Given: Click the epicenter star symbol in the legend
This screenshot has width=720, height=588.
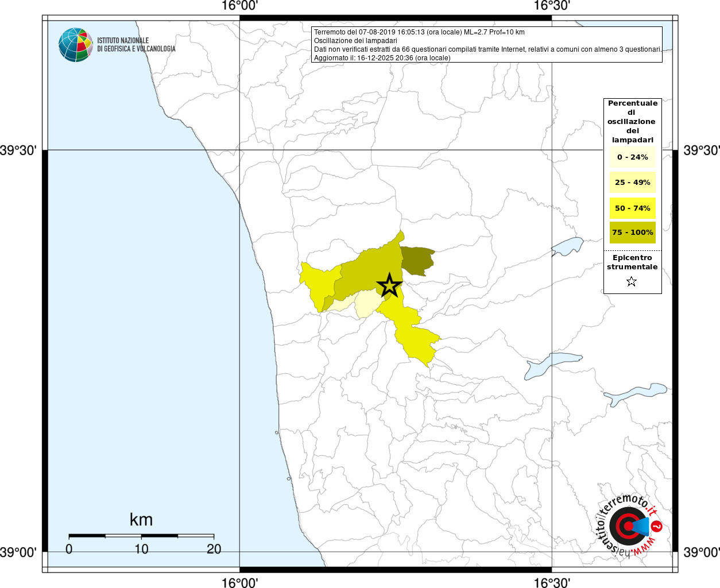Looking at the screenshot, I should pyautogui.click(x=632, y=281).
